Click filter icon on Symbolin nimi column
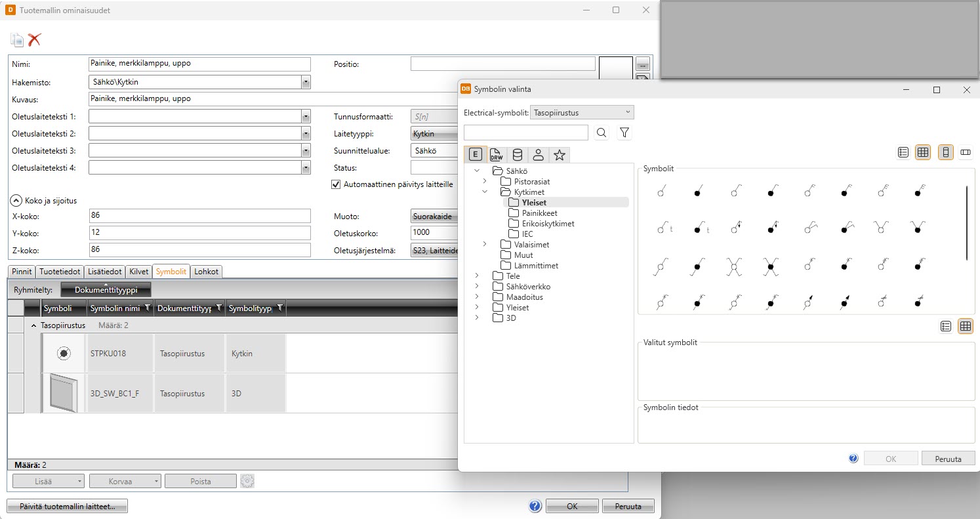The height and width of the screenshot is (519, 980). pyautogui.click(x=147, y=308)
